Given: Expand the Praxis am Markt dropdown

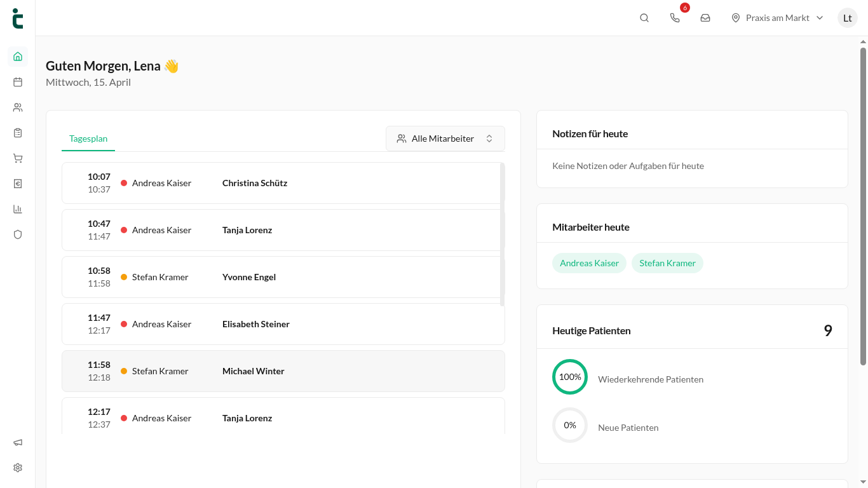Looking at the screenshot, I should pyautogui.click(x=777, y=18).
